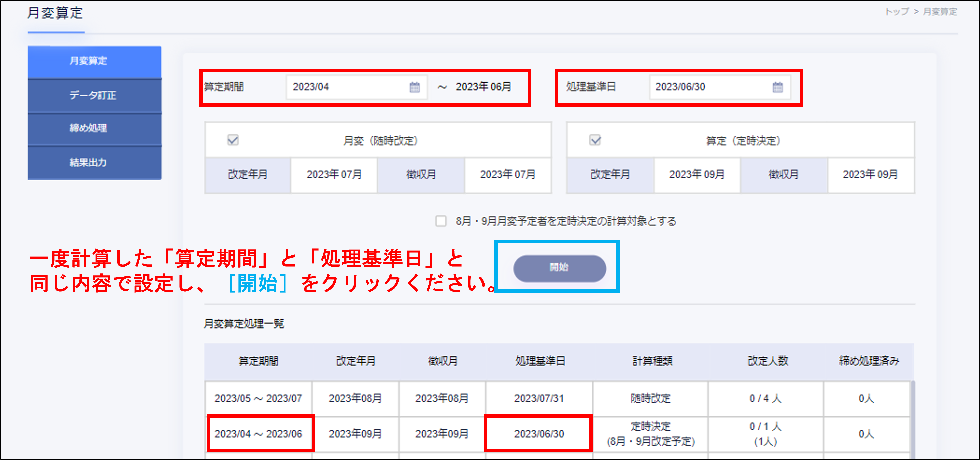Click 月変算定 breadcrumb item
The image size is (980, 460).
(x=940, y=12)
